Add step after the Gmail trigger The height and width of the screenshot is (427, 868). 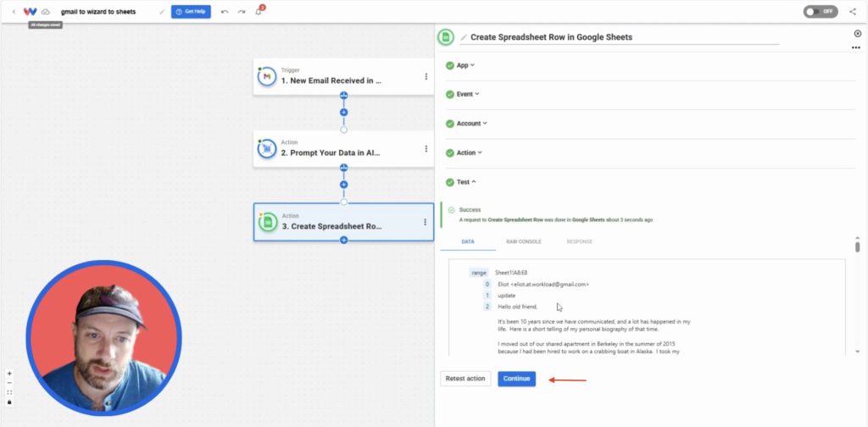(344, 113)
